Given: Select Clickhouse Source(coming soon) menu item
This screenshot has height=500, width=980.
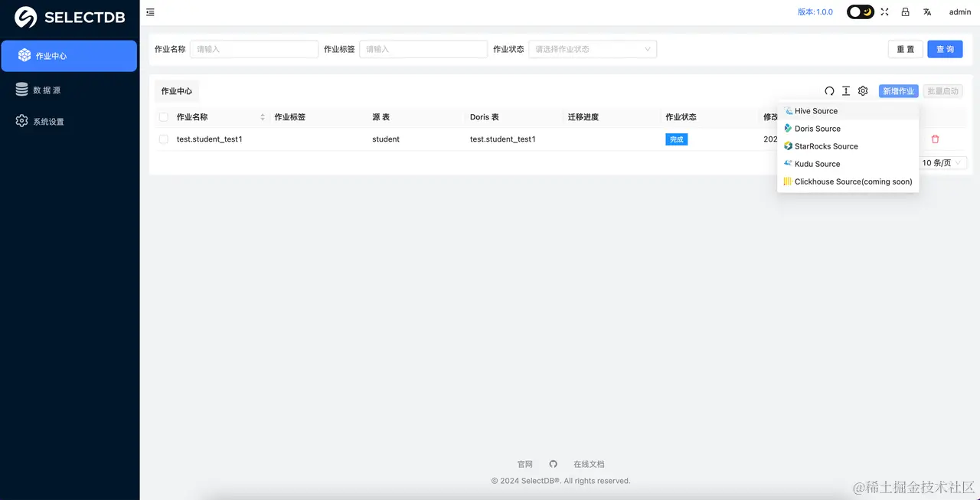Looking at the screenshot, I should pos(848,181).
